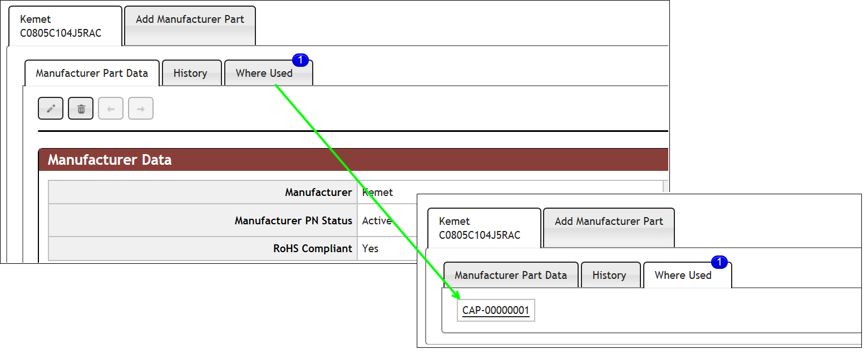Open part link CAP-00000001
This screenshot has width=868, height=359.
point(495,310)
